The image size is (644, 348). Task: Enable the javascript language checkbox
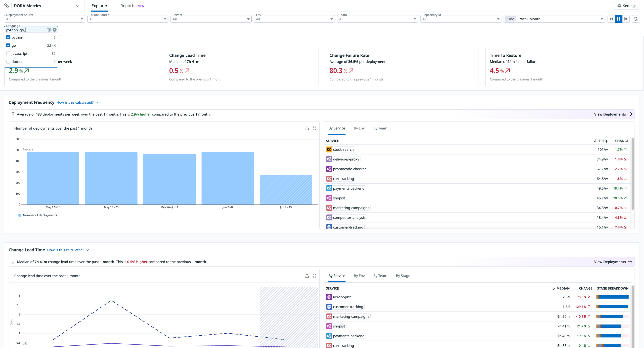(8, 53)
